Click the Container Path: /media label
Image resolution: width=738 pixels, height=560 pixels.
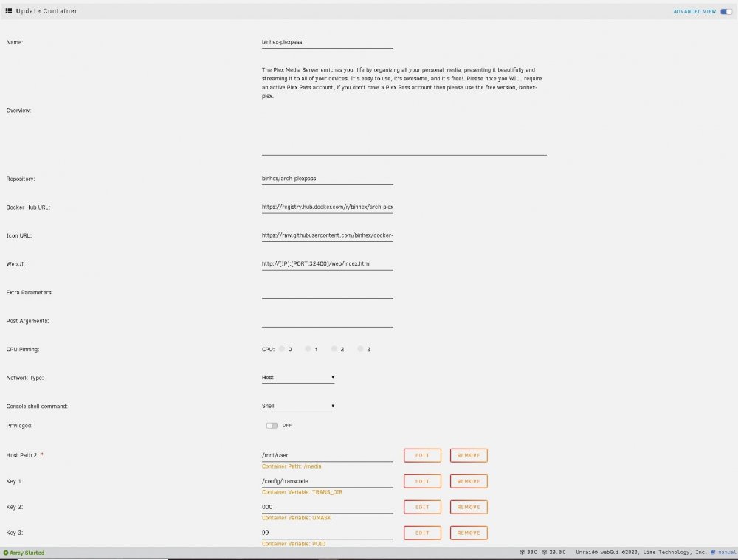(292, 466)
